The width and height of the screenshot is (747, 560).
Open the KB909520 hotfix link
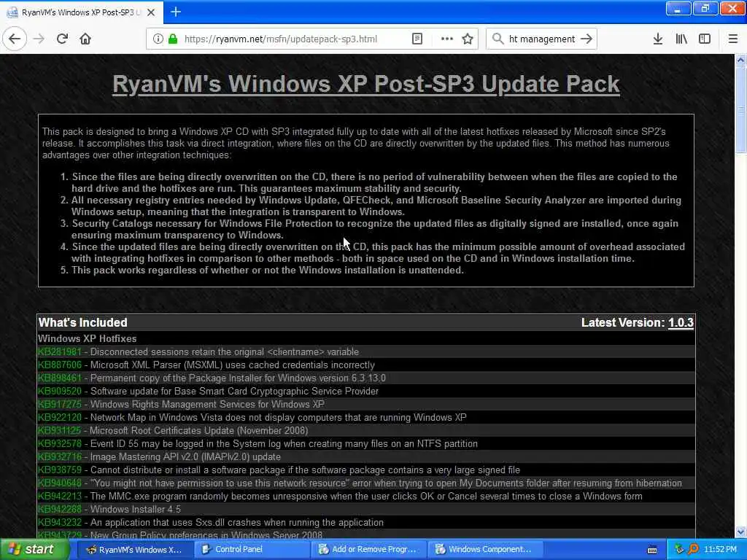(60, 392)
